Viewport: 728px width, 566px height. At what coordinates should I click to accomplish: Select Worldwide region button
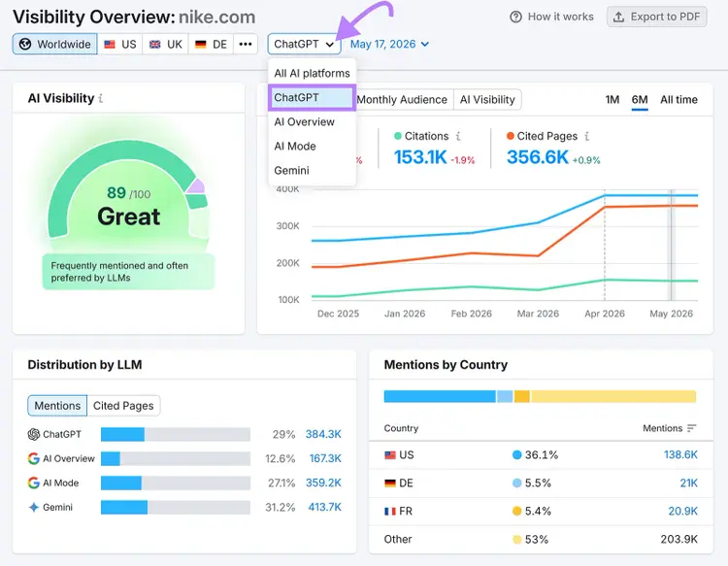(x=54, y=44)
